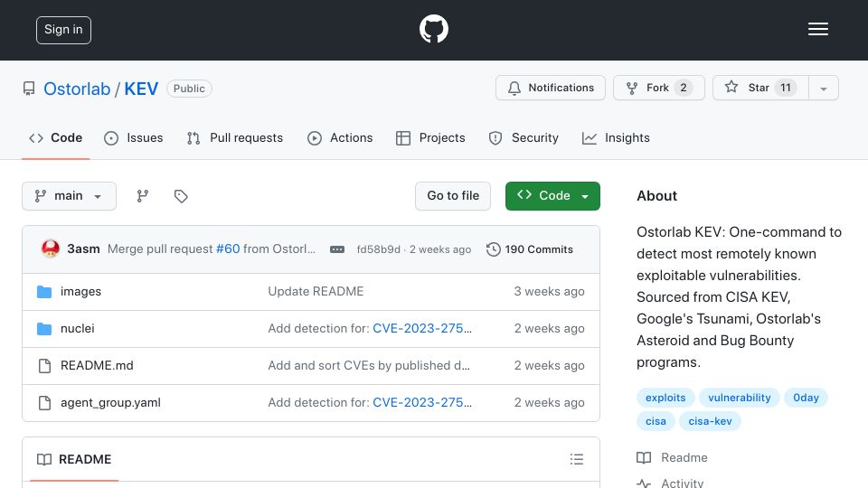Click Go to file button

coord(453,196)
